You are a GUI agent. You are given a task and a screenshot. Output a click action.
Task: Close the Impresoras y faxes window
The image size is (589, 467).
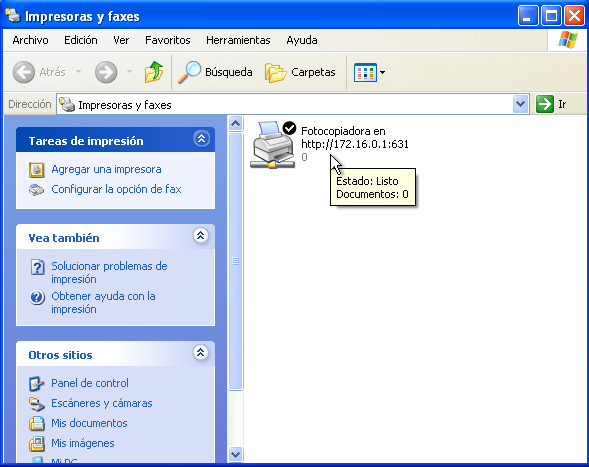pos(574,16)
